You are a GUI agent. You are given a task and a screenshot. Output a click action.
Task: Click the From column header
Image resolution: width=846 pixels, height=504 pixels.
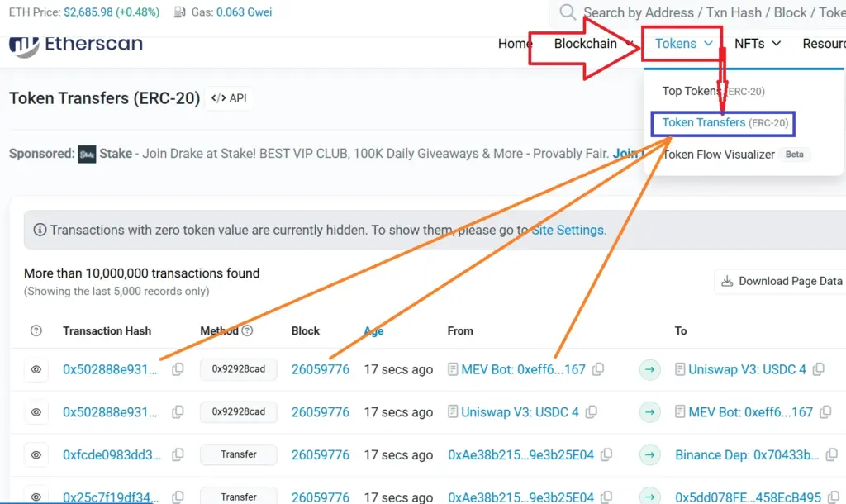coord(460,330)
